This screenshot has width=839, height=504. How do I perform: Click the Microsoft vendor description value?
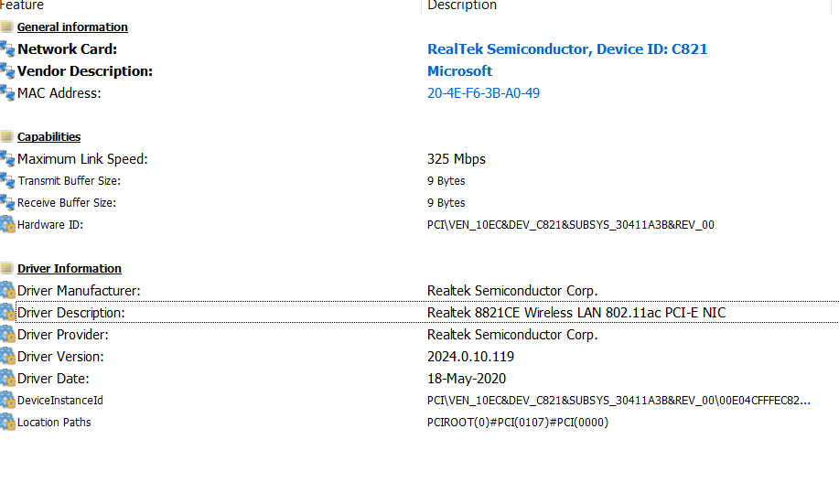pyautogui.click(x=459, y=71)
